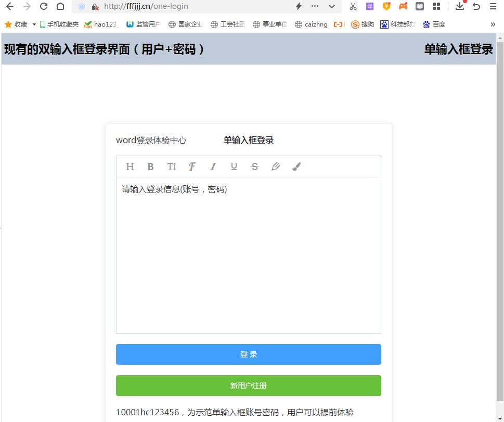
Task: Open the game controller extension icon
Action: pyautogui.click(x=403, y=6)
